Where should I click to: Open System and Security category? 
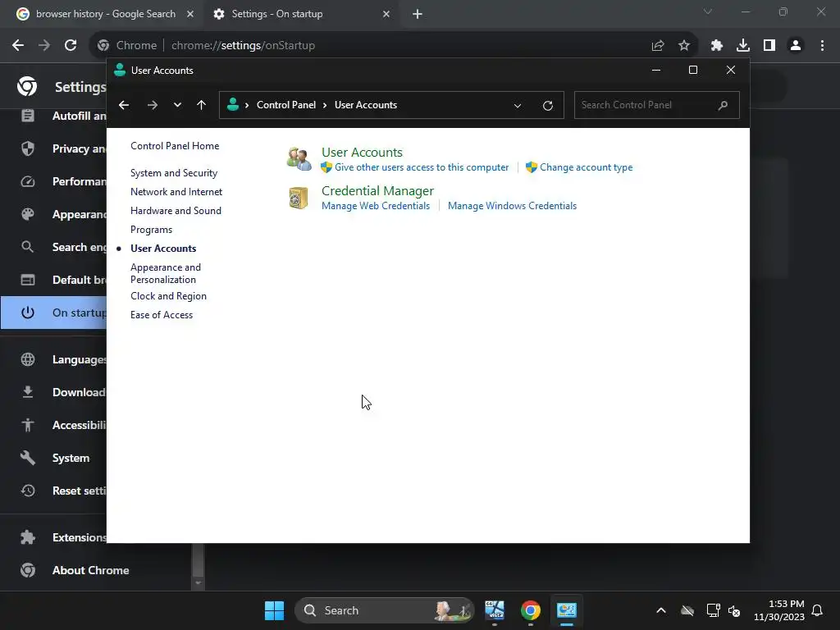174,173
